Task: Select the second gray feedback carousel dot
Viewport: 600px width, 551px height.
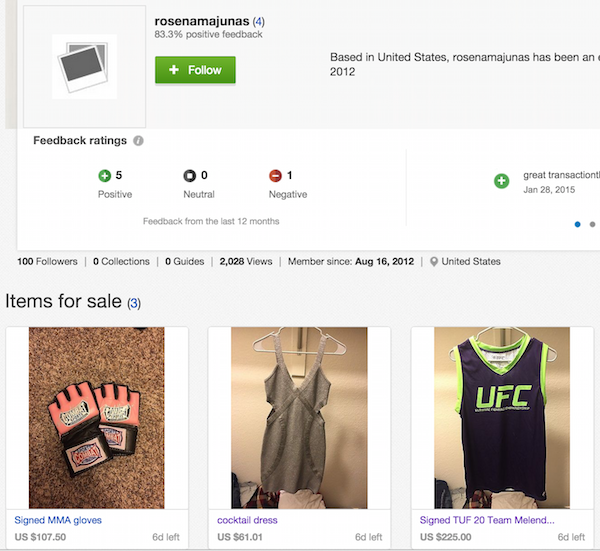Action: (592, 224)
